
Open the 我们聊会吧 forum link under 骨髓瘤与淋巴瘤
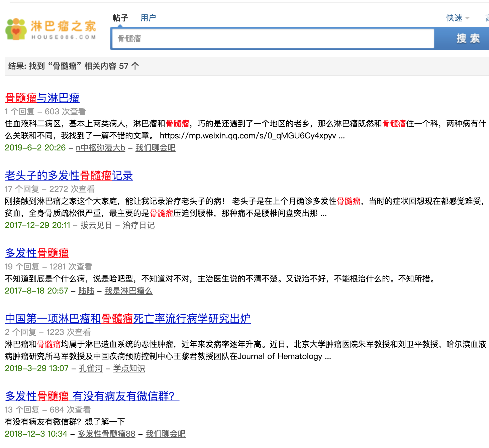[x=156, y=148]
